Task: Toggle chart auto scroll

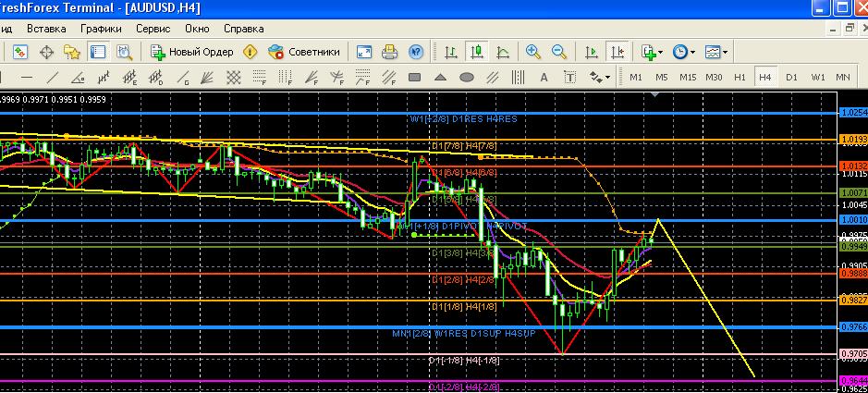Action: coord(592,52)
